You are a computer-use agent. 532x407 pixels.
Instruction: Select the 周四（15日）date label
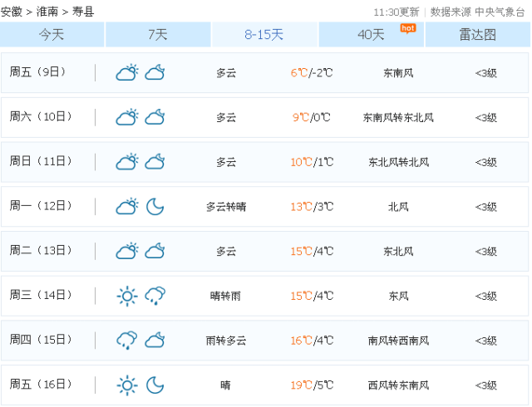pos(41,340)
